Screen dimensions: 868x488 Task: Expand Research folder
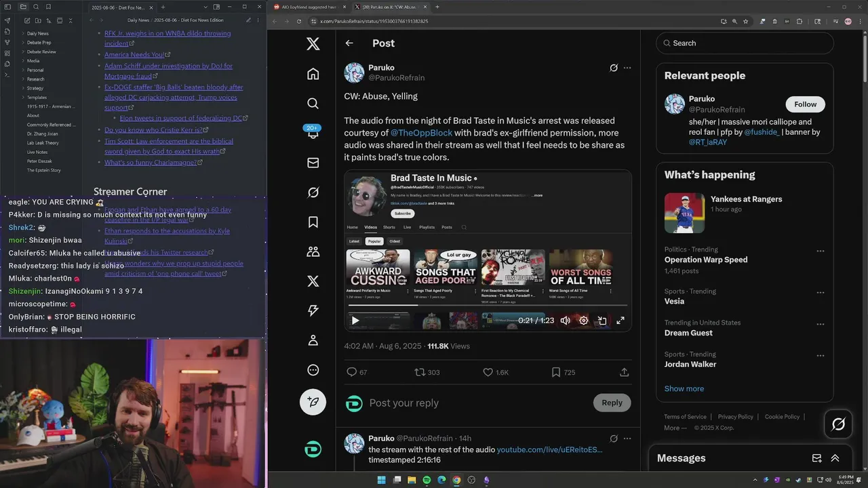point(35,79)
